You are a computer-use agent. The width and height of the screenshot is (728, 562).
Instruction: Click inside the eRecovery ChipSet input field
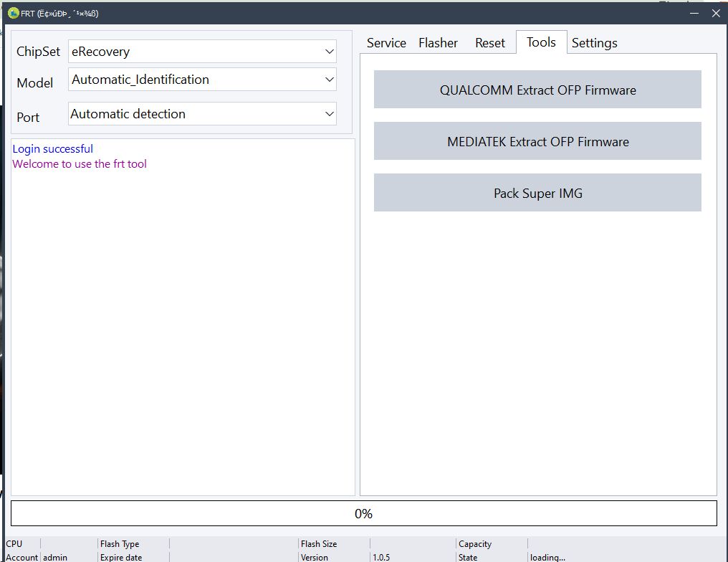[179, 51]
